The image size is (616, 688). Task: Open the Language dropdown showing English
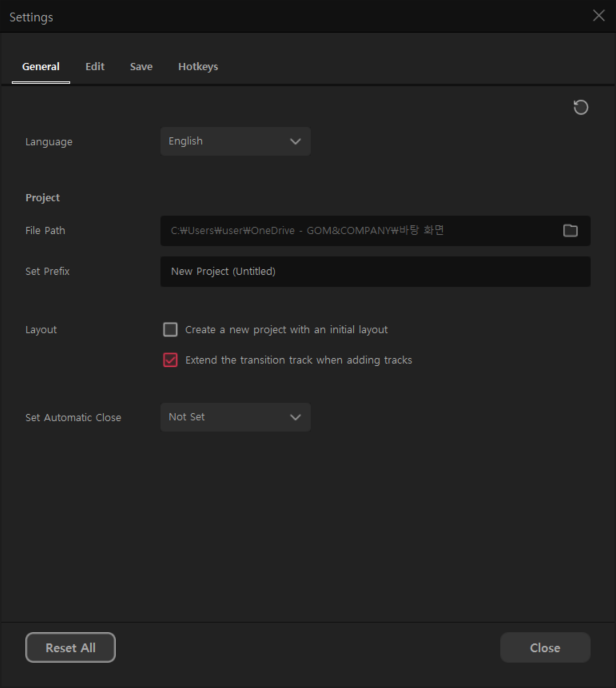click(235, 142)
